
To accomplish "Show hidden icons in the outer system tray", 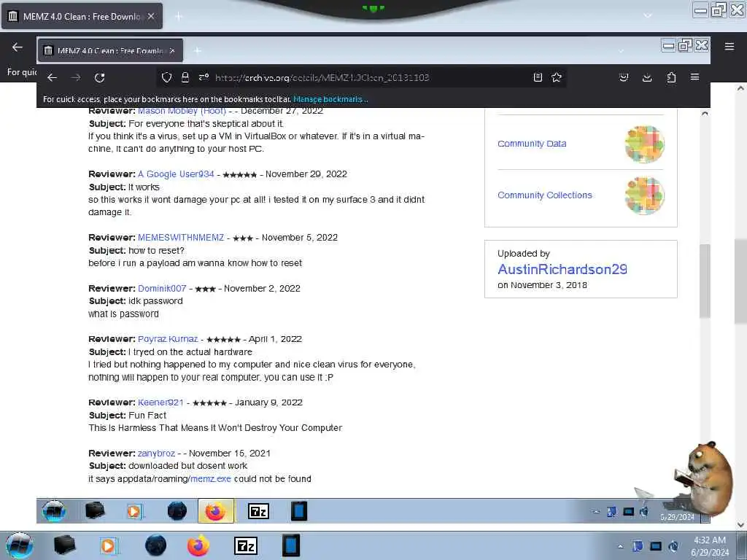I will [620, 546].
